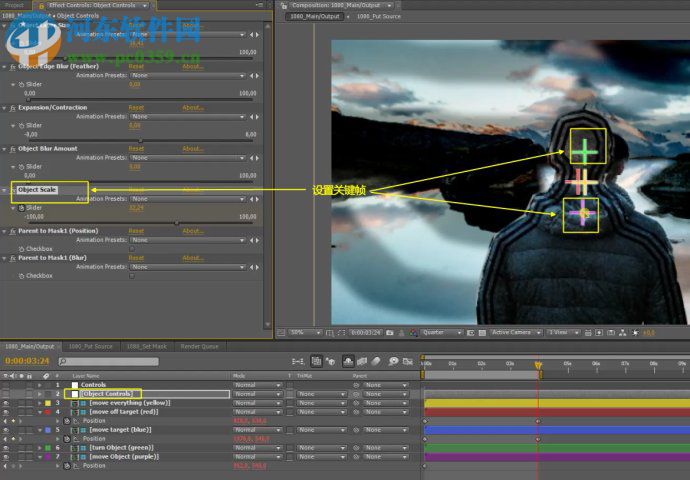Toggle fx switch for Expansion/Contraction effect
The width and height of the screenshot is (690, 480).
[13, 108]
